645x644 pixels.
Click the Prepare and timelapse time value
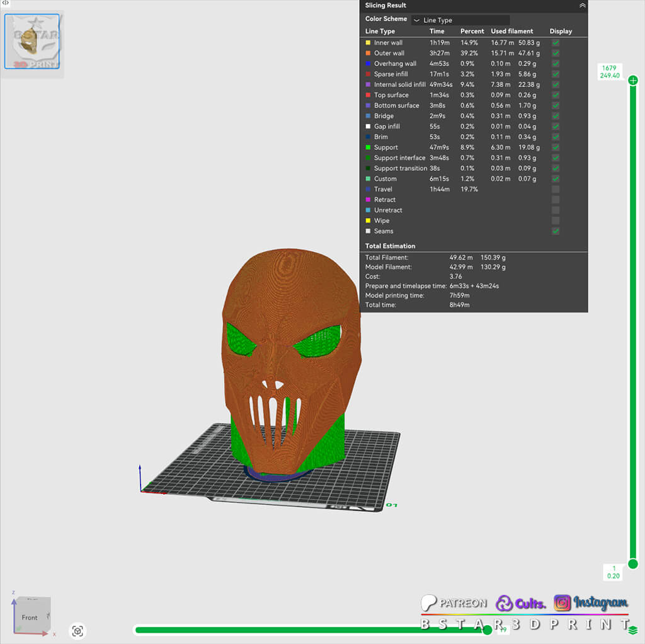474,286
